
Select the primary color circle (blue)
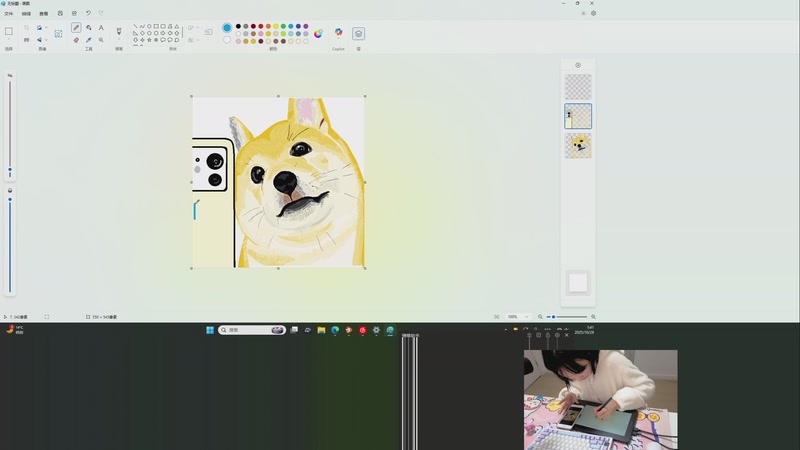click(227, 28)
